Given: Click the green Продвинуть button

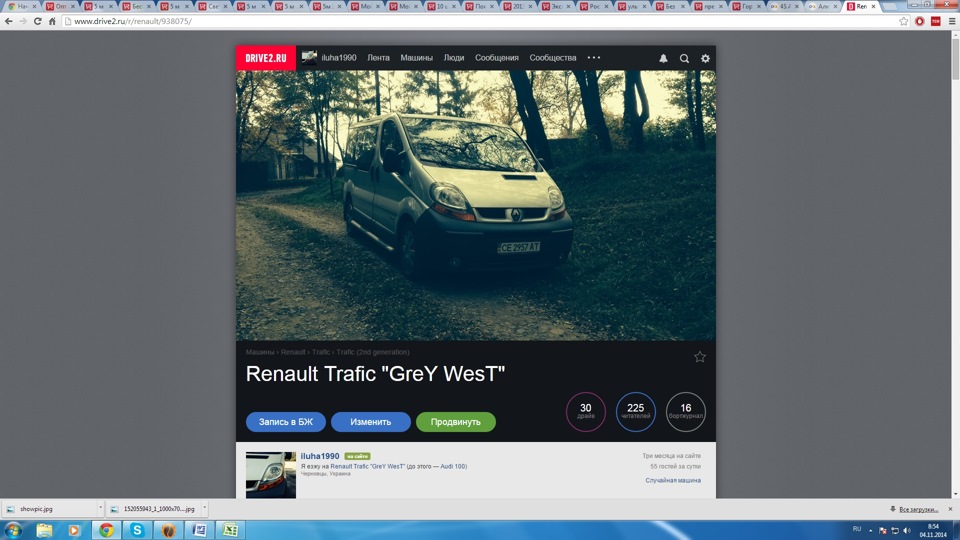Looking at the screenshot, I should coord(456,422).
